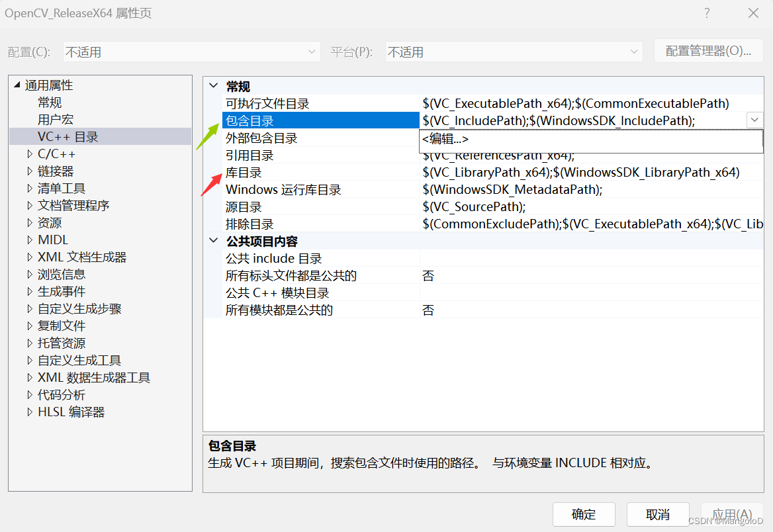Select VC++ 目录 tree item
Screen dimensions: 773x532
[x=100, y=136]
